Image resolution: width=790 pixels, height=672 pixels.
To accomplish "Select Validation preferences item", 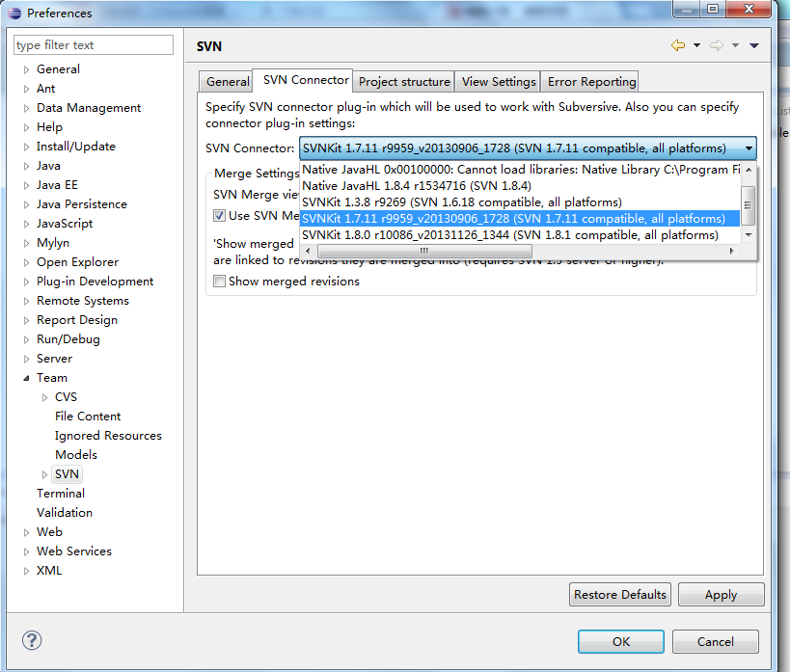I will [65, 512].
